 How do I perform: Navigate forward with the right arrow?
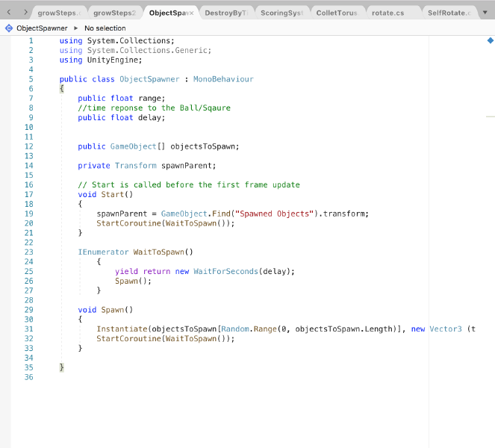click(x=25, y=12)
